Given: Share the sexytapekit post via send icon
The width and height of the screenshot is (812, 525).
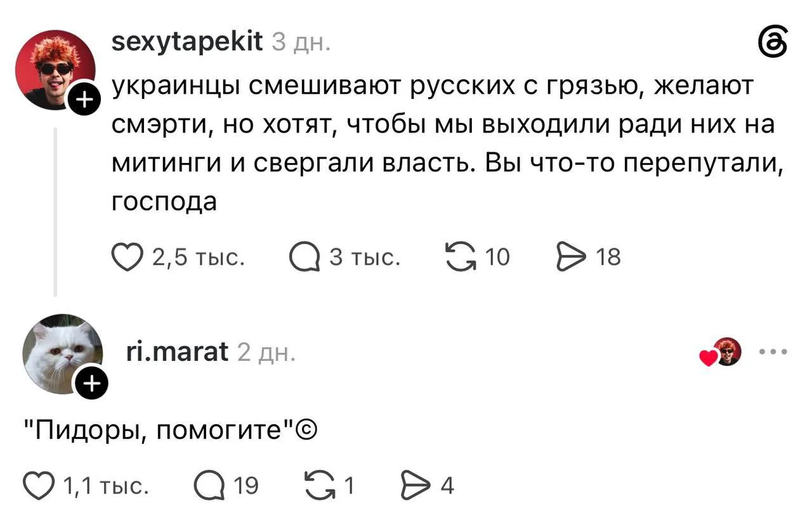Looking at the screenshot, I should tap(570, 258).
